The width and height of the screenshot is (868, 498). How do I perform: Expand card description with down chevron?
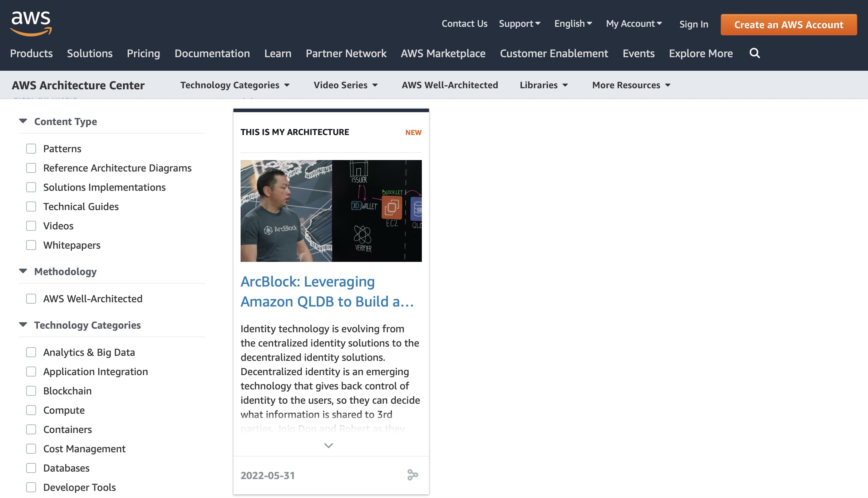pyautogui.click(x=328, y=445)
